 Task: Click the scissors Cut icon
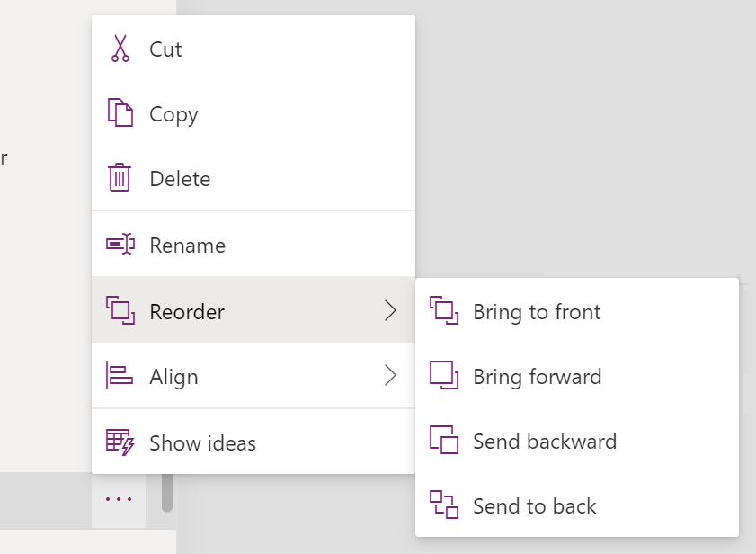[x=120, y=49]
